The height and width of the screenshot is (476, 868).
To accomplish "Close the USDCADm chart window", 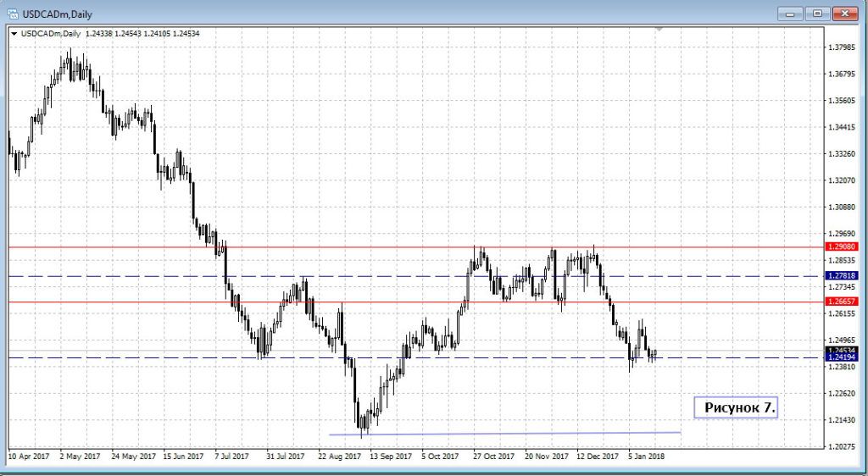I will (x=846, y=13).
